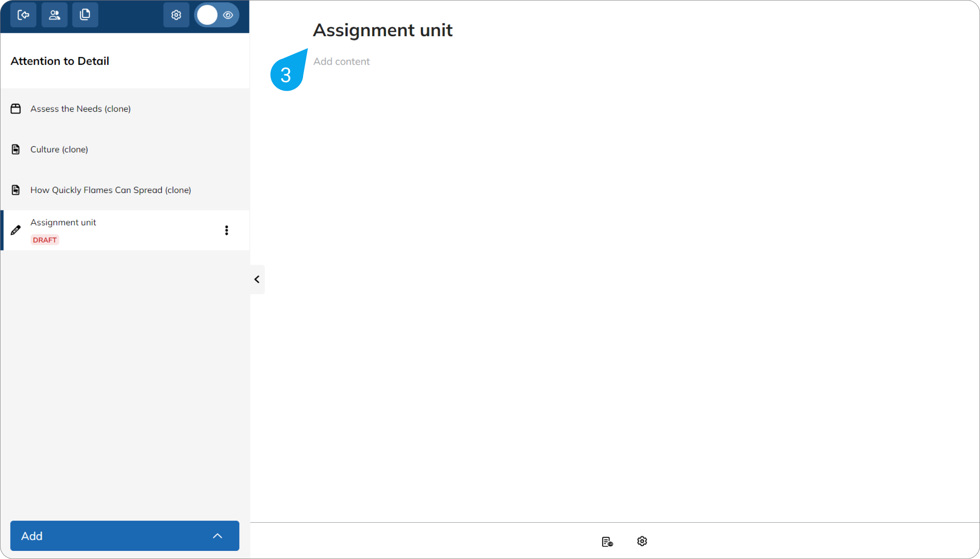The image size is (980, 559).
Task: Click the document icon next to Culture (clone)
Action: [16, 149]
